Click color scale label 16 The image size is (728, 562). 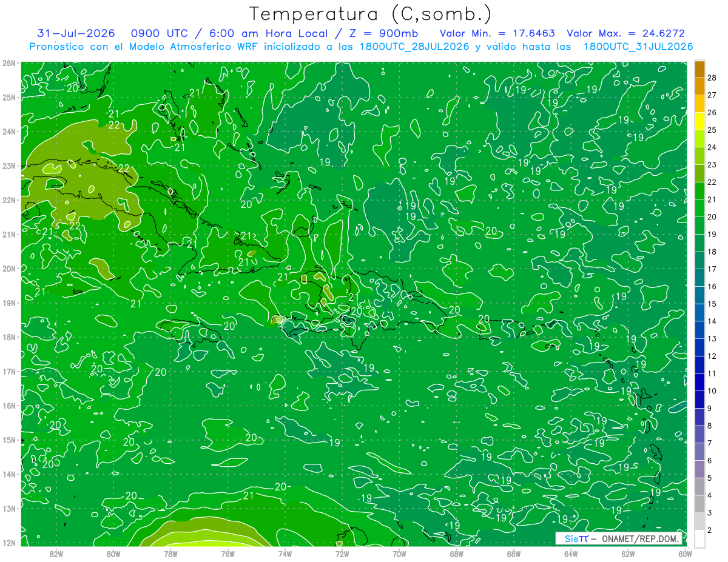pyautogui.click(x=712, y=287)
